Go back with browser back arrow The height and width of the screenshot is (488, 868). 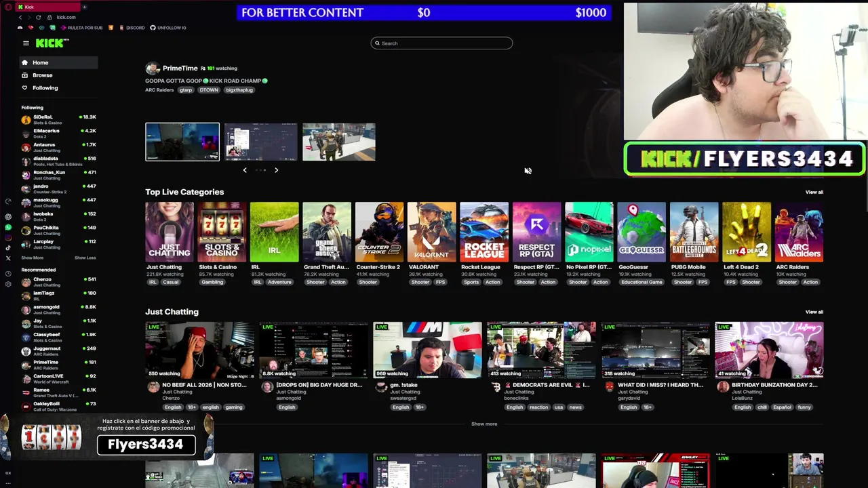[x=20, y=17]
